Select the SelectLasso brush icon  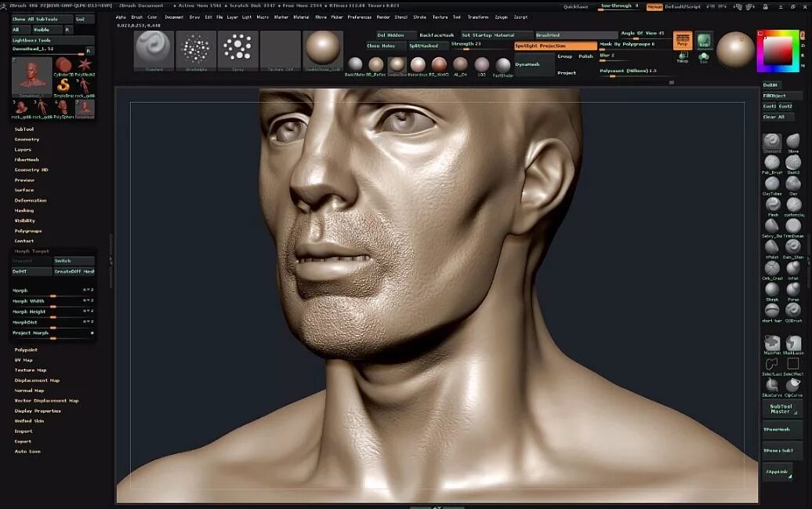click(x=772, y=364)
